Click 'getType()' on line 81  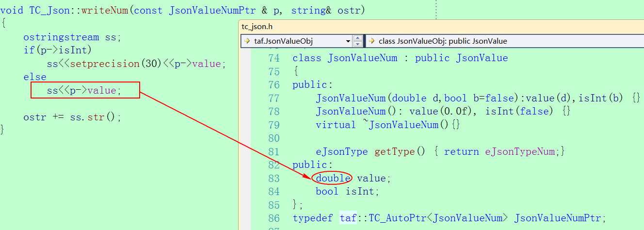click(x=400, y=151)
